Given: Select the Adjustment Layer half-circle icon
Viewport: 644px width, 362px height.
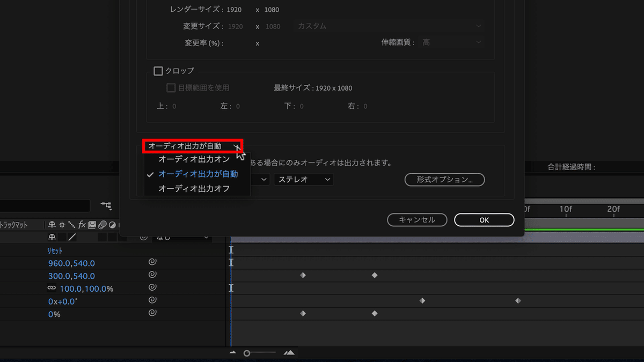Looking at the screenshot, I should [x=112, y=224].
